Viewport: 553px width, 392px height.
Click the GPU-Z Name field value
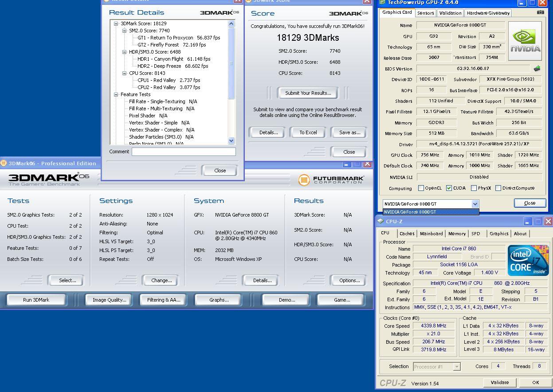[x=460, y=25]
